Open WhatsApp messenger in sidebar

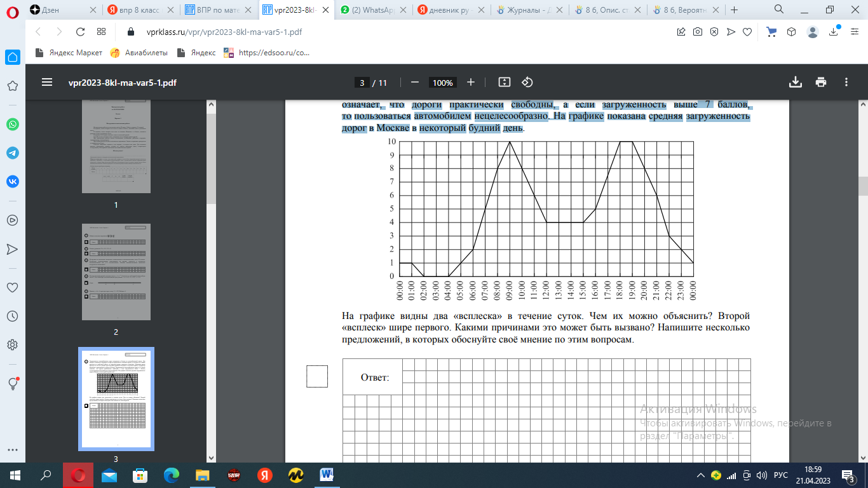pos(12,125)
